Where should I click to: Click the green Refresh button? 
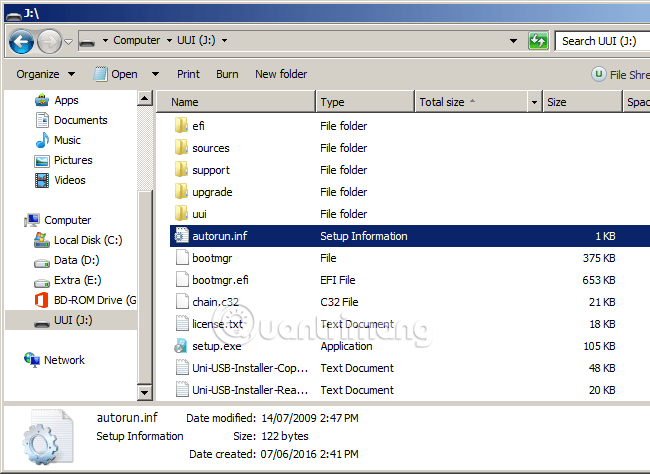pyautogui.click(x=538, y=41)
